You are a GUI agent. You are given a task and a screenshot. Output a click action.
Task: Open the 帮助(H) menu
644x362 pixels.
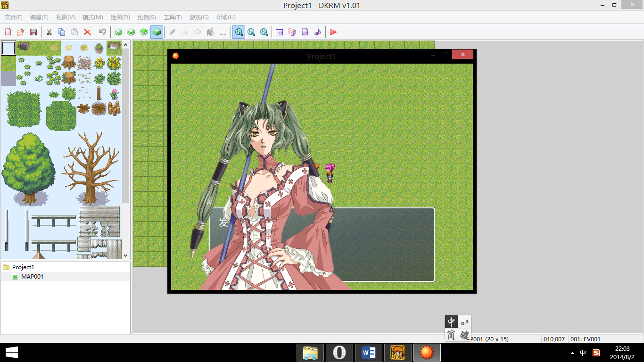point(226,17)
